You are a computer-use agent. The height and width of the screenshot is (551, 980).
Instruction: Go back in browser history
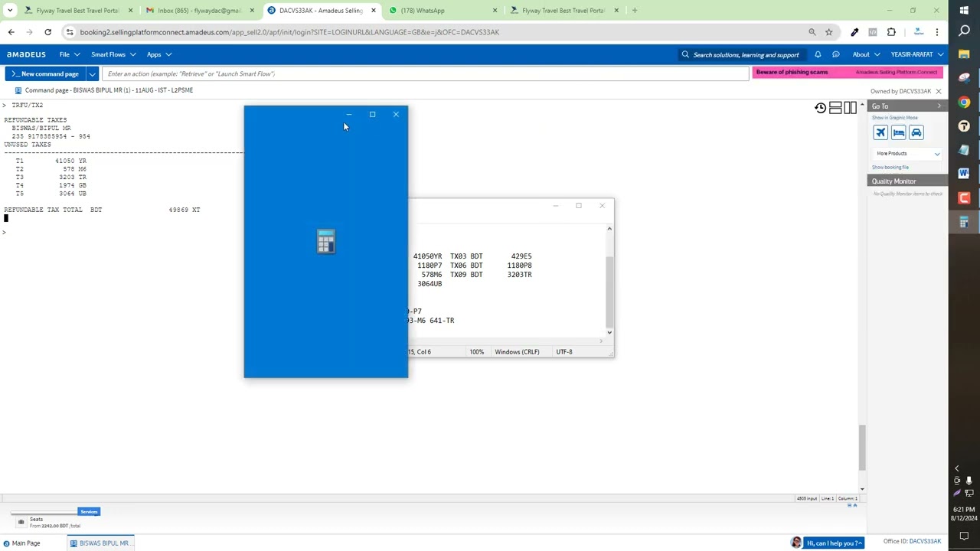[11, 32]
